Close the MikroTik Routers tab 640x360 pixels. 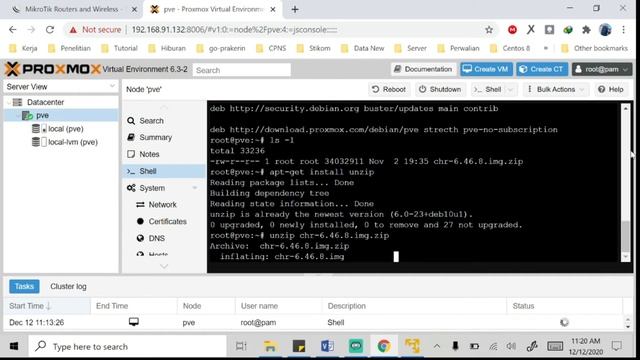click(x=134, y=9)
